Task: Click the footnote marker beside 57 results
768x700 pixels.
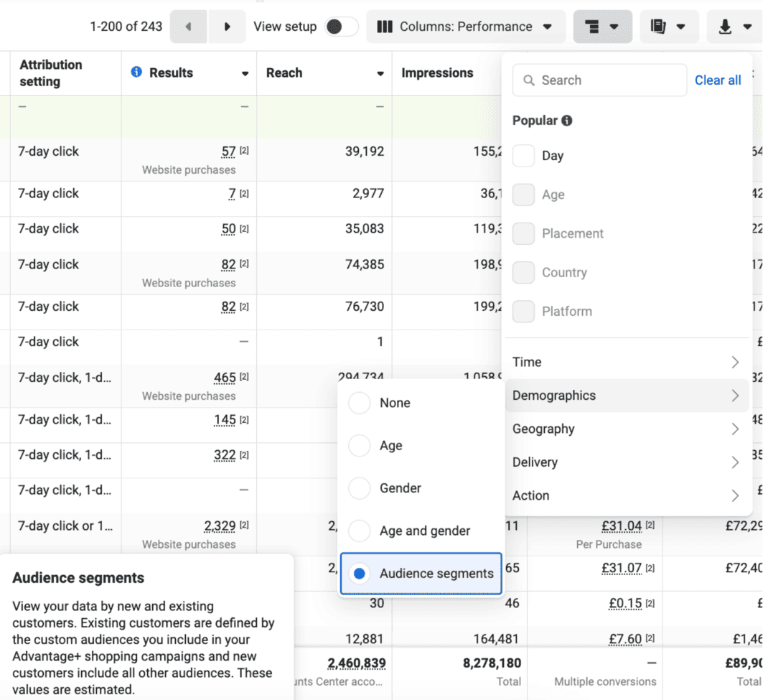Action: (x=244, y=150)
